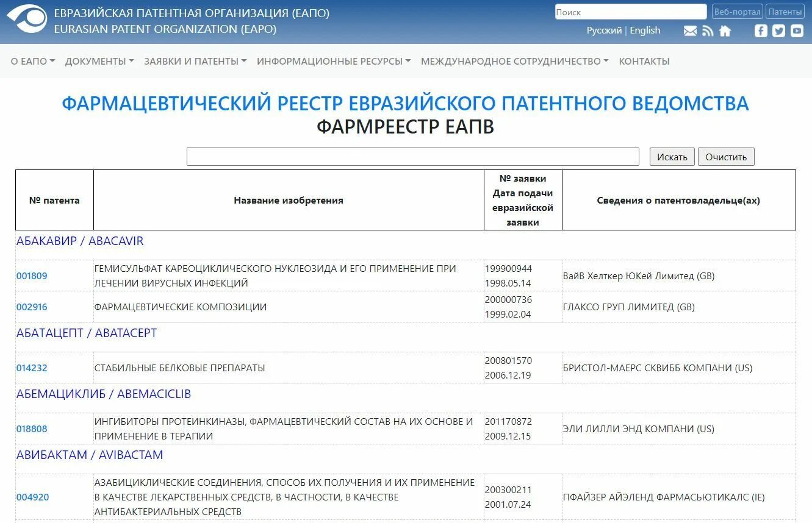Select title ФАРМАЦЕВТИЧЕСКИЕ КОМПОЗИЦИИ
The width and height of the screenshot is (812, 523).
181,307
